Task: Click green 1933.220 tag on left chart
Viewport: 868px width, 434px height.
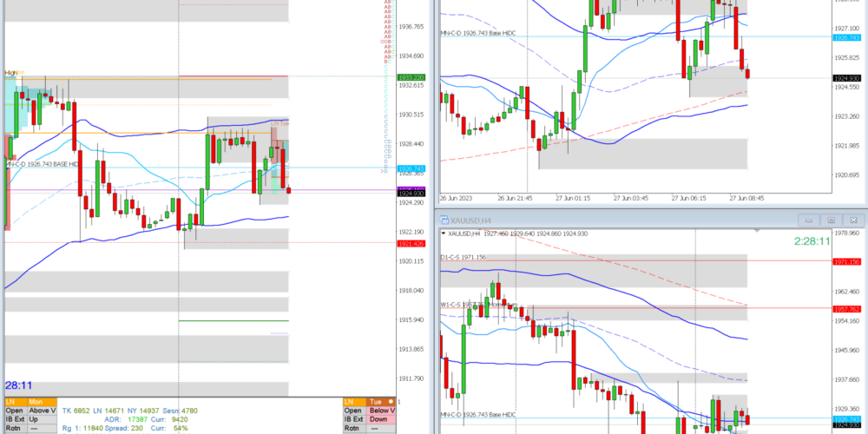Action: pyautogui.click(x=411, y=77)
